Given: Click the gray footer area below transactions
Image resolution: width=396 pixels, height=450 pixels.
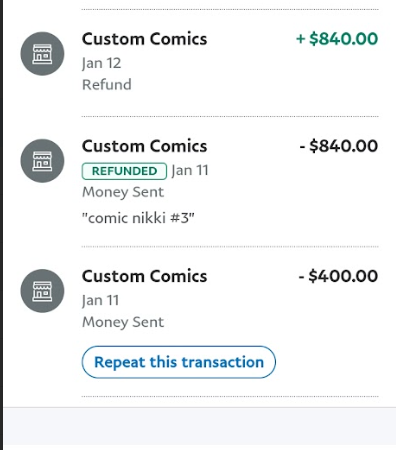Looking at the screenshot, I should coord(200,428).
